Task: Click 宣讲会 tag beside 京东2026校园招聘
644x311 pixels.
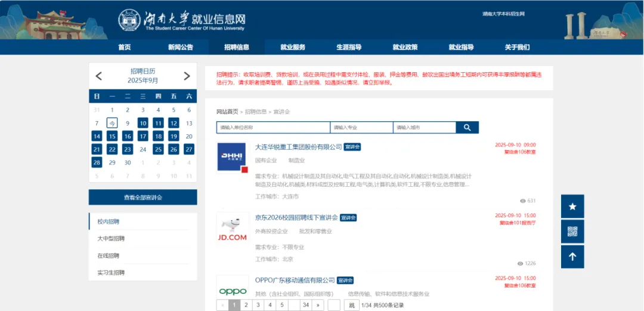Action: point(348,218)
